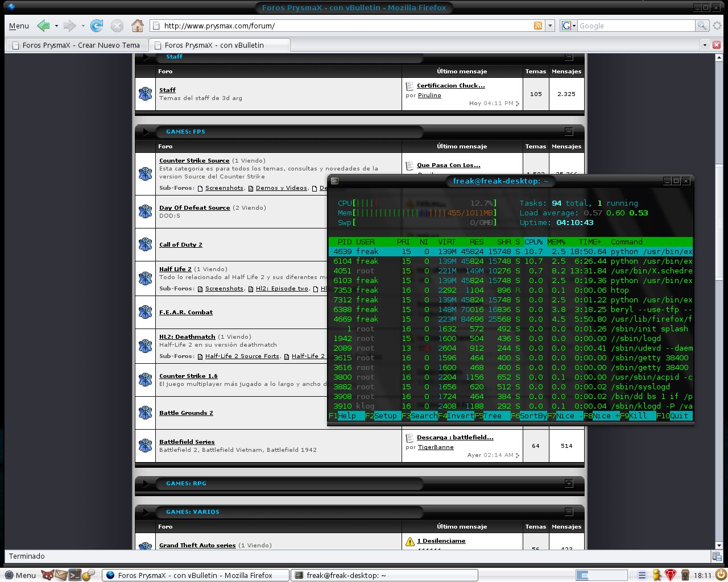Collapse the Staff category section
Image resolution: width=728 pixels, height=582 pixels.
point(569,57)
